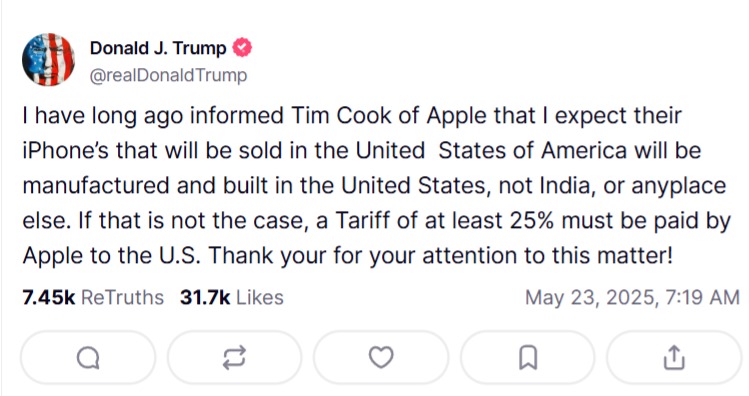The height and width of the screenshot is (396, 749).
Task: Click the post text's first line mentioning Tim Cook
Action: tap(352, 116)
